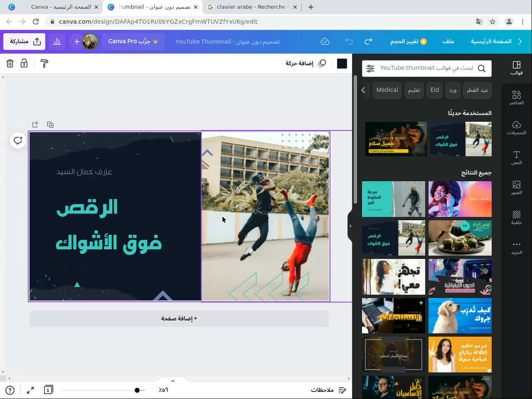Screen dimensions: 532x399
Task: Open the user profile avatar
Action: [90, 42]
